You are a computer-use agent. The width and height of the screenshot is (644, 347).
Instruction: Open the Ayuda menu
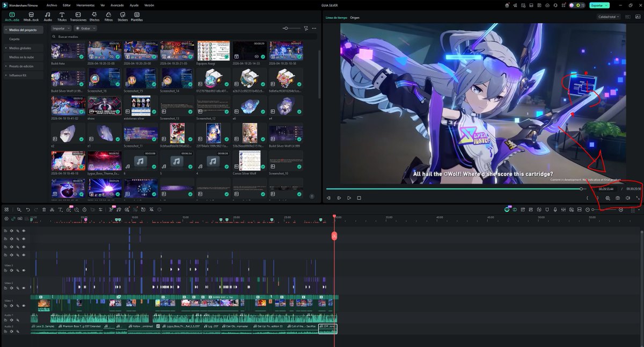coord(134,5)
